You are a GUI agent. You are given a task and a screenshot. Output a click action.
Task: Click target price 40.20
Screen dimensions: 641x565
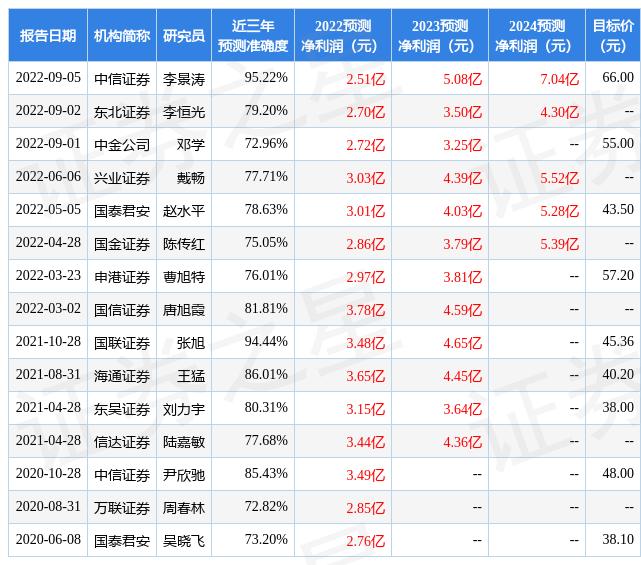click(618, 375)
